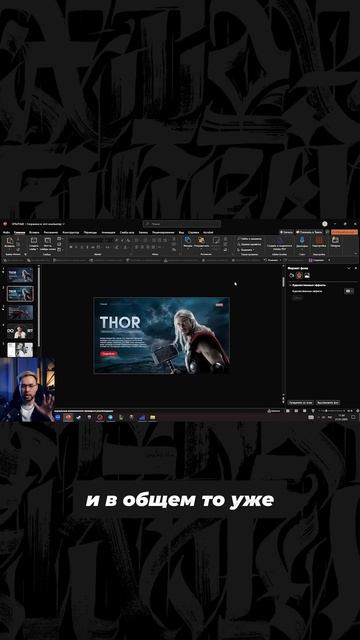The width and height of the screenshot is (360, 640).
Task: Collapse the ribbon using the chevron
Action: (x=357, y=253)
